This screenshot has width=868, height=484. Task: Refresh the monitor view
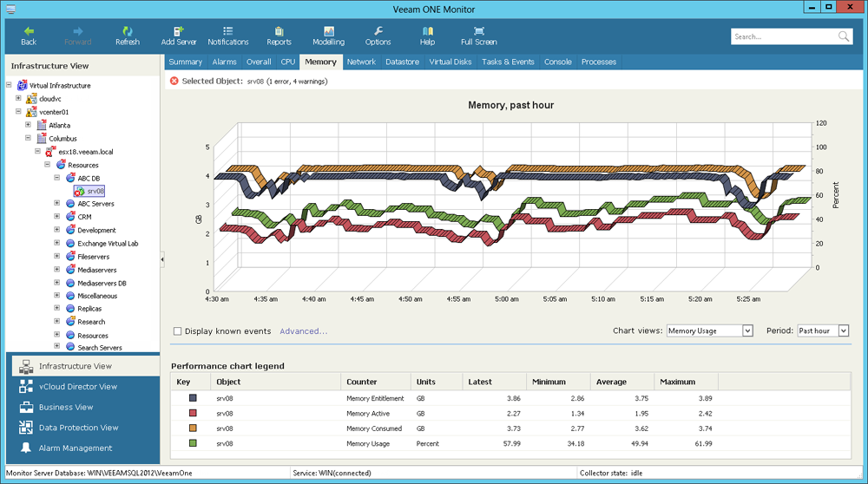(x=128, y=36)
